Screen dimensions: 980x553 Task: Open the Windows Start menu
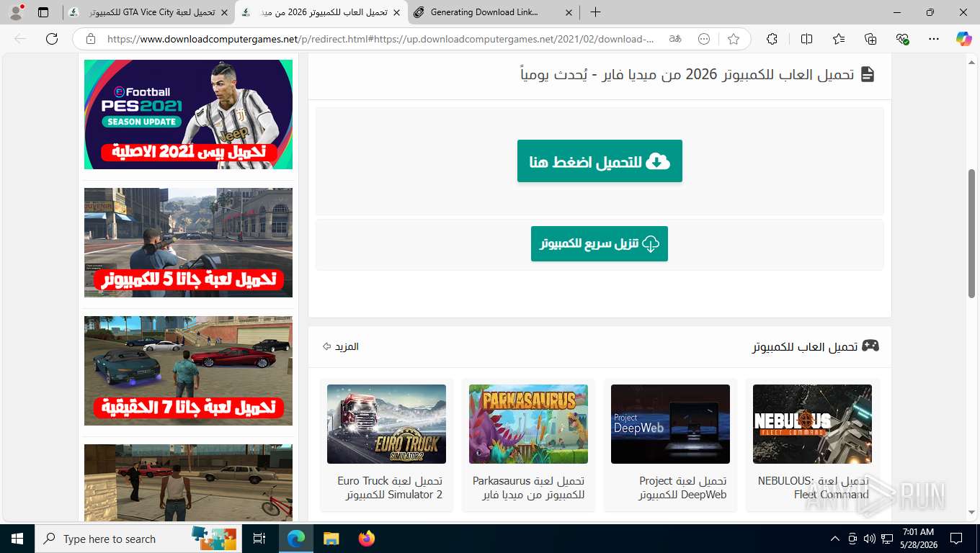[x=17, y=539]
